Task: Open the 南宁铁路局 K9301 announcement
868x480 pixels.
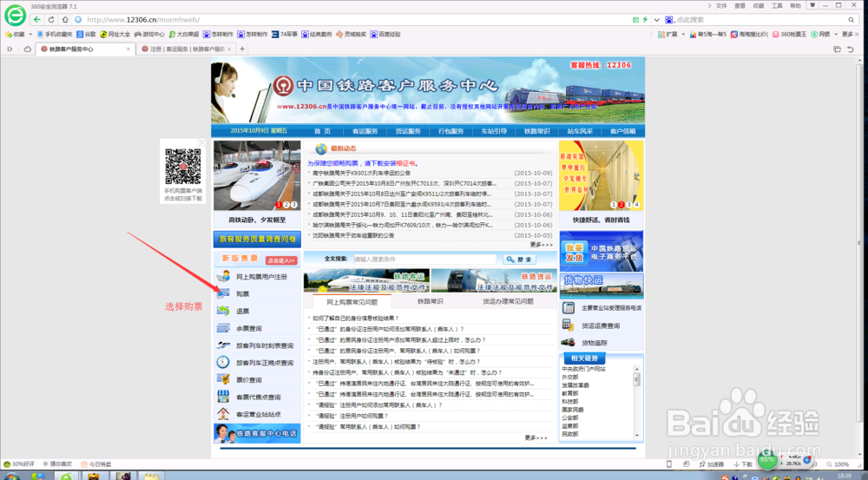Action: tap(361, 174)
